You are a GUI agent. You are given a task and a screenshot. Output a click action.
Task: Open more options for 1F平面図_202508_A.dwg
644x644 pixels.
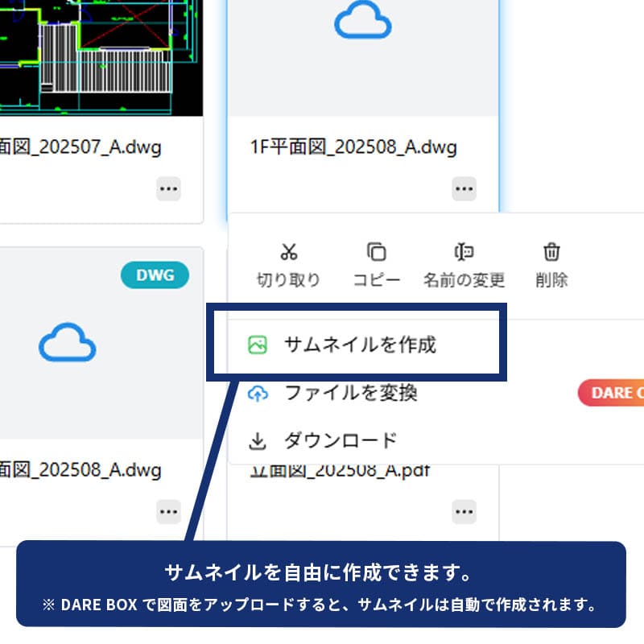(464, 189)
